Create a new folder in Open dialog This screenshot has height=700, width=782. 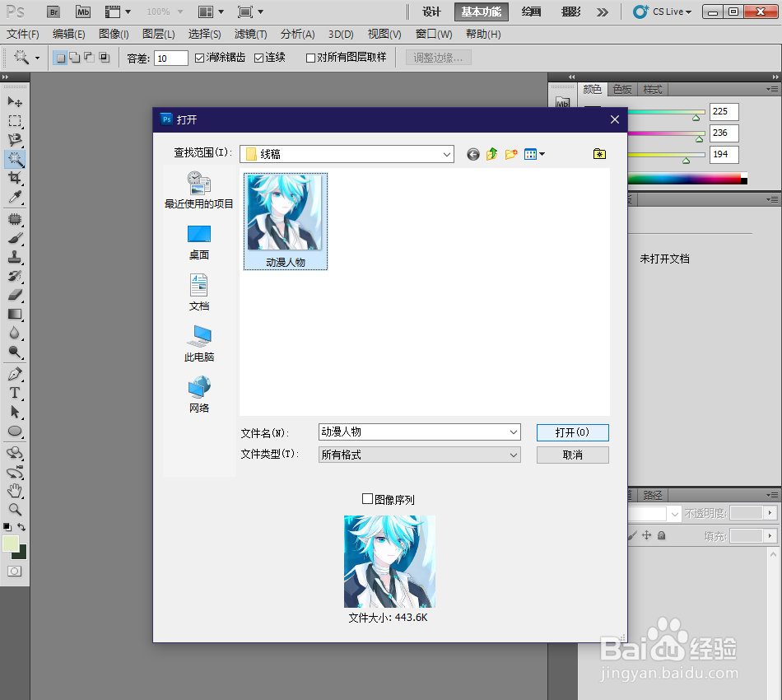[511, 154]
